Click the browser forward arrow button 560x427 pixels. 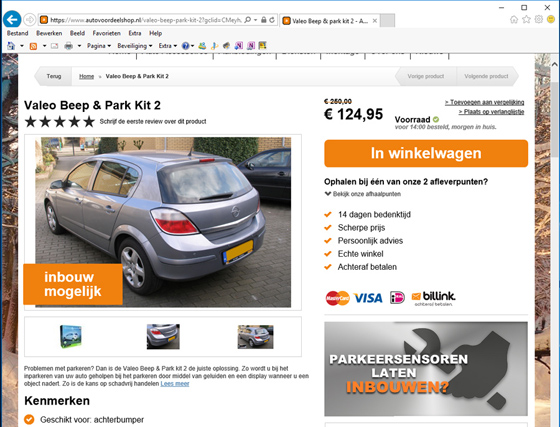pyautogui.click(x=30, y=20)
